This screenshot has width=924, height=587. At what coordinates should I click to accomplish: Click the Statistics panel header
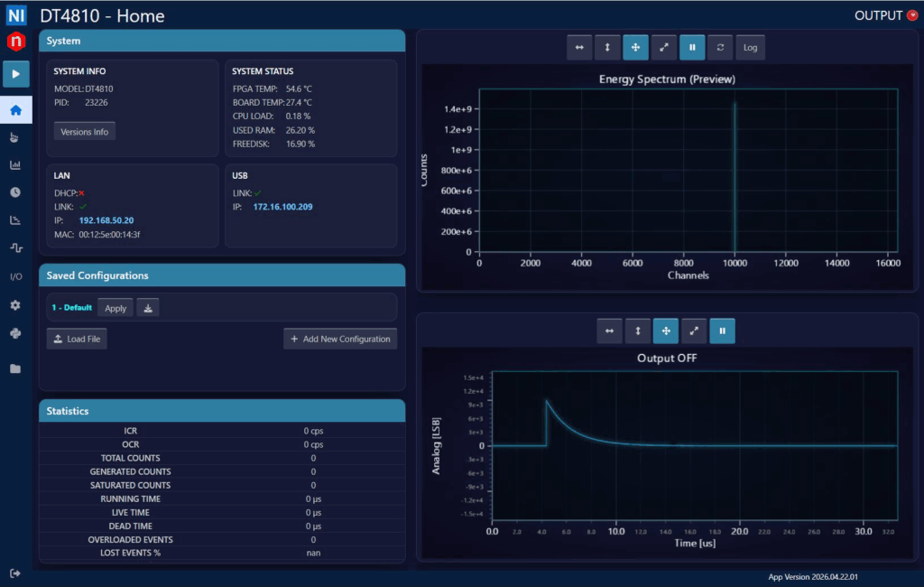[x=222, y=411]
